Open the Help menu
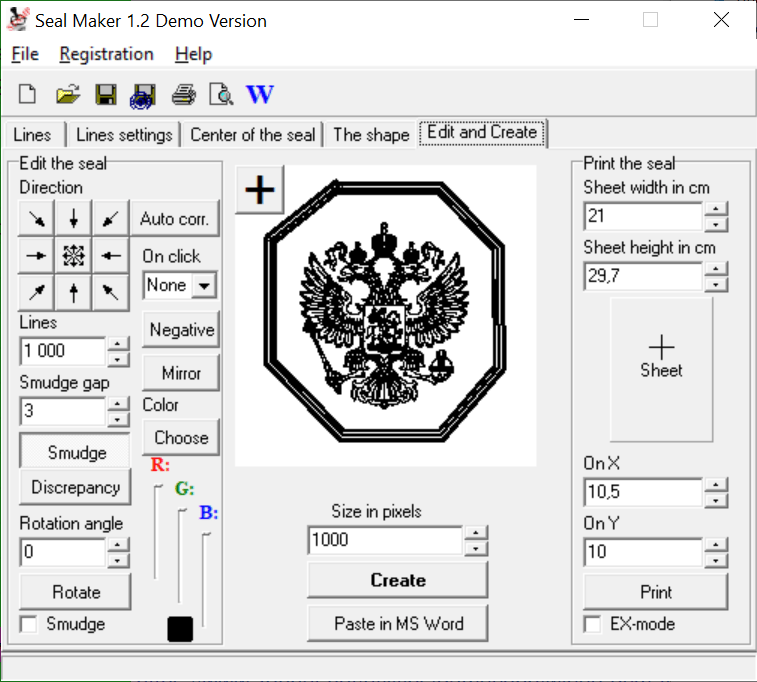Image resolution: width=757 pixels, height=682 pixels. tap(193, 54)
